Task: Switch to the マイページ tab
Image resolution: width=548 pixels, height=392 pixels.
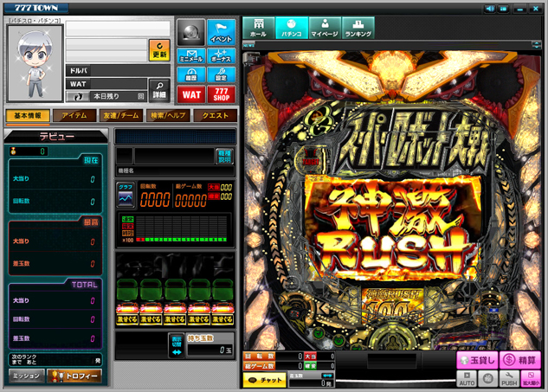Action: click(325, 28)
